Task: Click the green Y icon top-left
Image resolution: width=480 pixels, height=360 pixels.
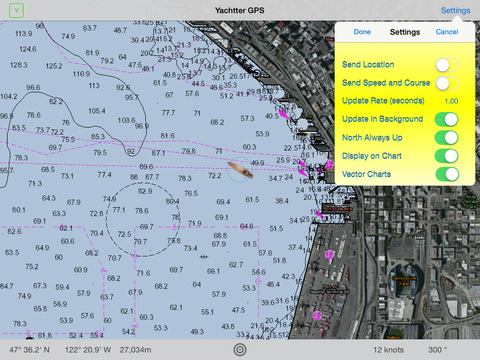Action: point(16,11)
